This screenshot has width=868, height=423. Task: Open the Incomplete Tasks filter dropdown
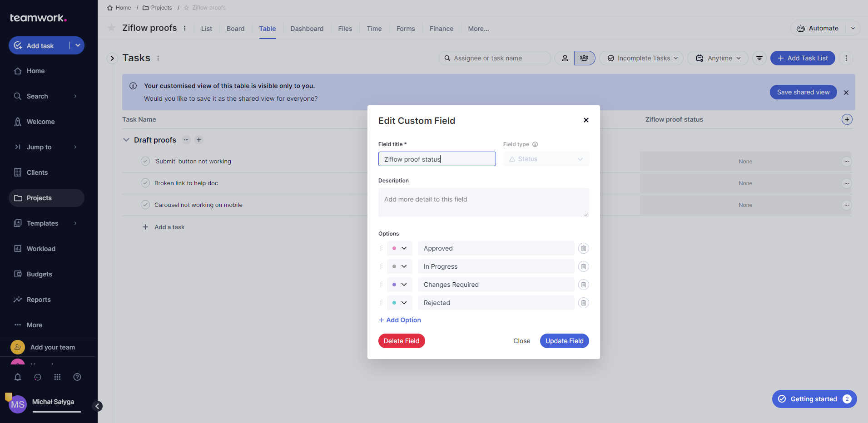pos(642,58)
